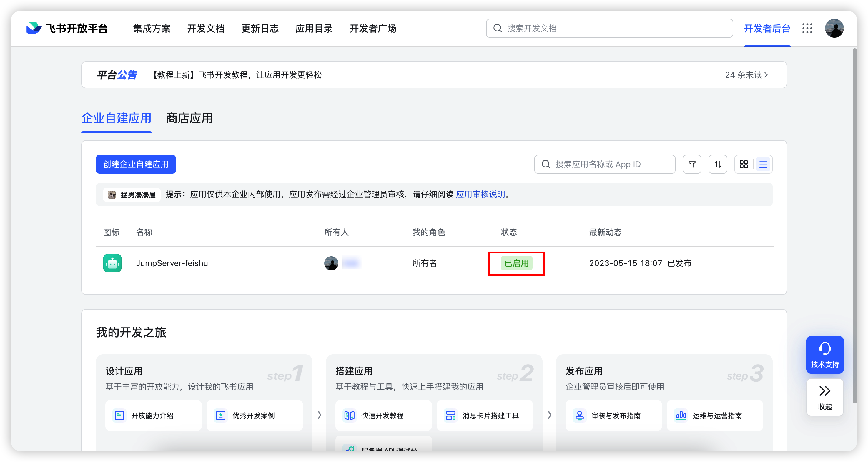Click the 已启用 status badge
Screen dimensions: 868x462
point(516,263)
